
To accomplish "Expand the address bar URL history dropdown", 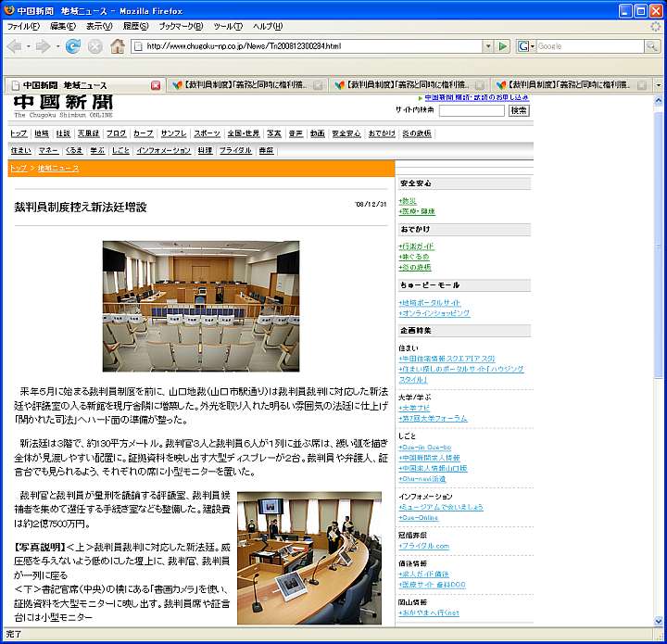I will (x=488, y=45).
